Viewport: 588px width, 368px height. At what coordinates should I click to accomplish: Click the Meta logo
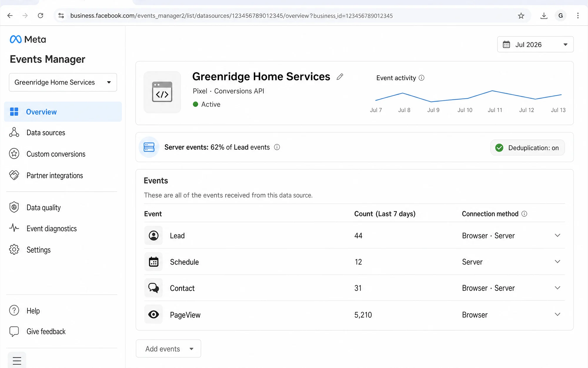[x=28, y=39]
